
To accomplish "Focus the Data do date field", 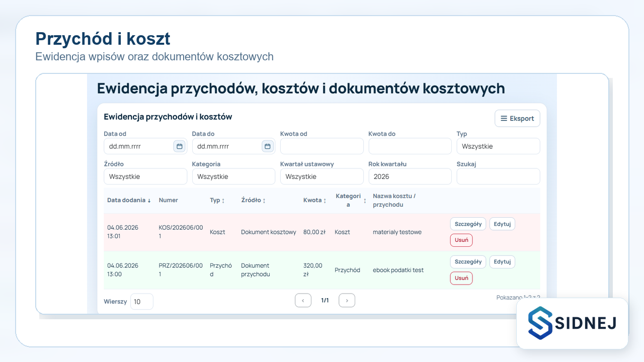I will pos(233,146).
